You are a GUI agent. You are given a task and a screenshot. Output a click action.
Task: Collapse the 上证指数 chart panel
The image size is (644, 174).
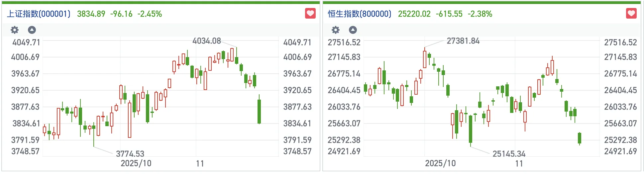32,30
